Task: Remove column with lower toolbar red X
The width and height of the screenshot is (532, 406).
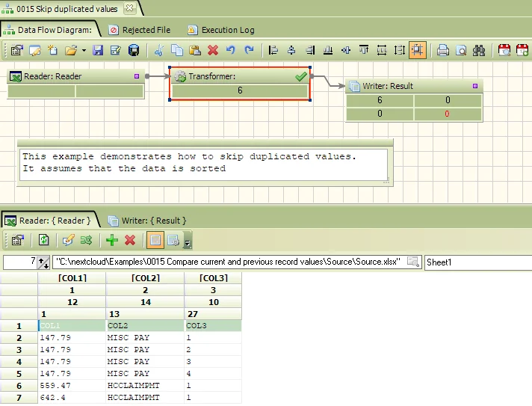Action: pyautogui.click(x=130, y=240)
